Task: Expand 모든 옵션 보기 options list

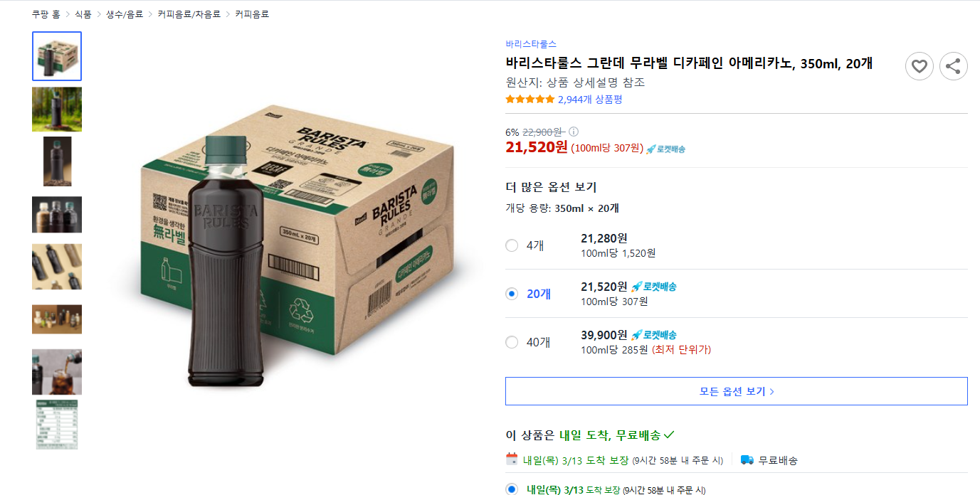Action: click(x=736, y=391)
